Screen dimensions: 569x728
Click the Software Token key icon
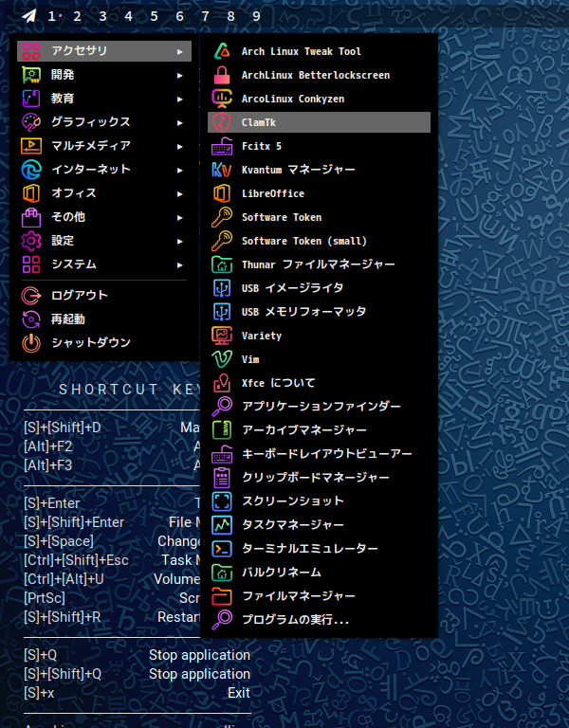pos(222,217)
